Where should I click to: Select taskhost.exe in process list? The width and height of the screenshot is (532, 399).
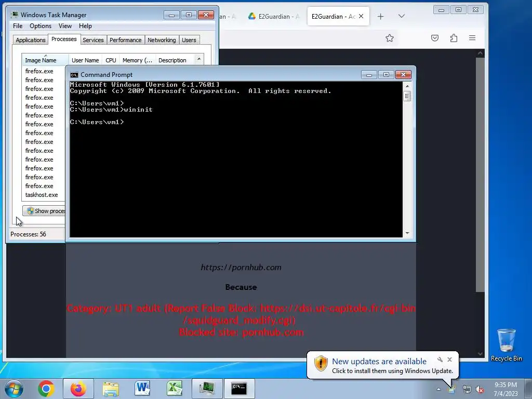42,195
